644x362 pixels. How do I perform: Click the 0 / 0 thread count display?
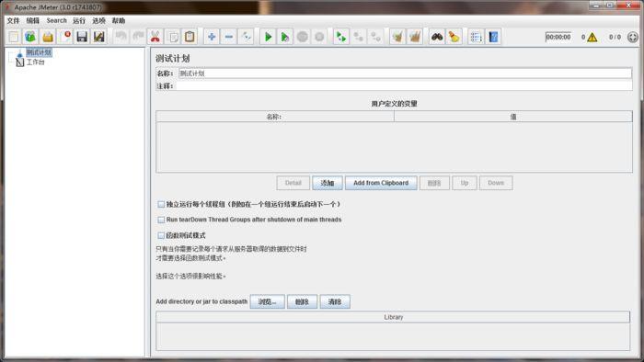(x=615, y=38)
